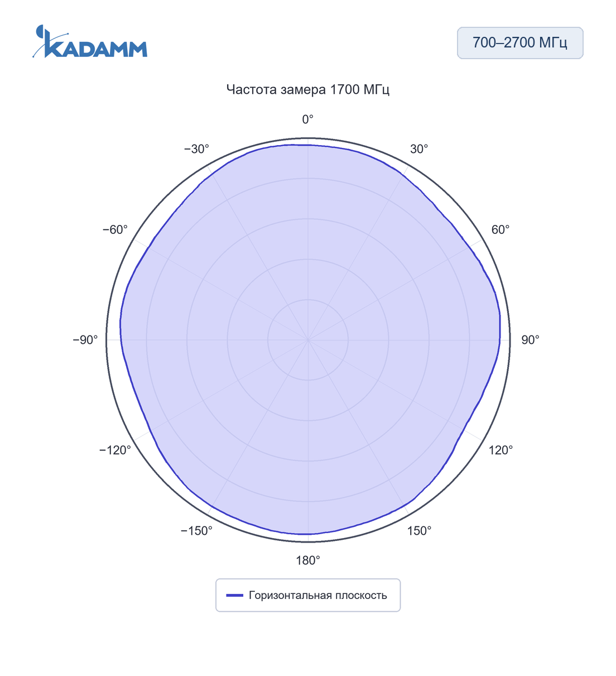Screen dimensions: 616x676
Task: Click the −30° angle label
Action: (196, 149)
